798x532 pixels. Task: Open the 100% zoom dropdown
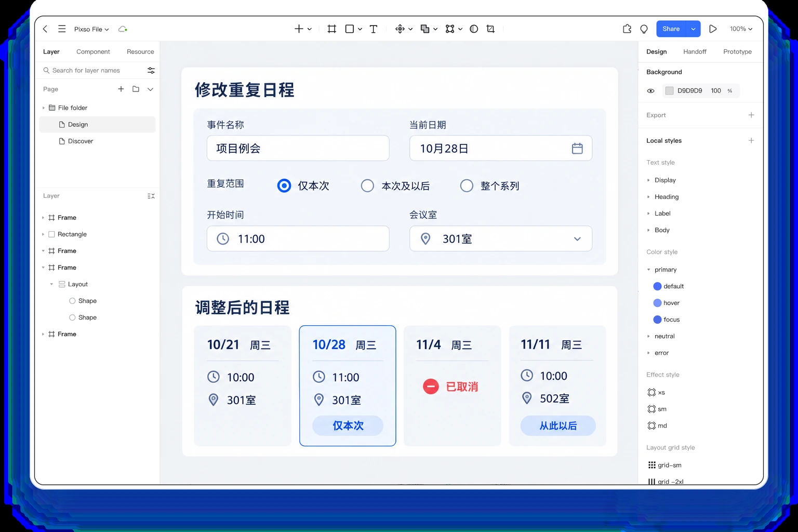click(741, 29)
